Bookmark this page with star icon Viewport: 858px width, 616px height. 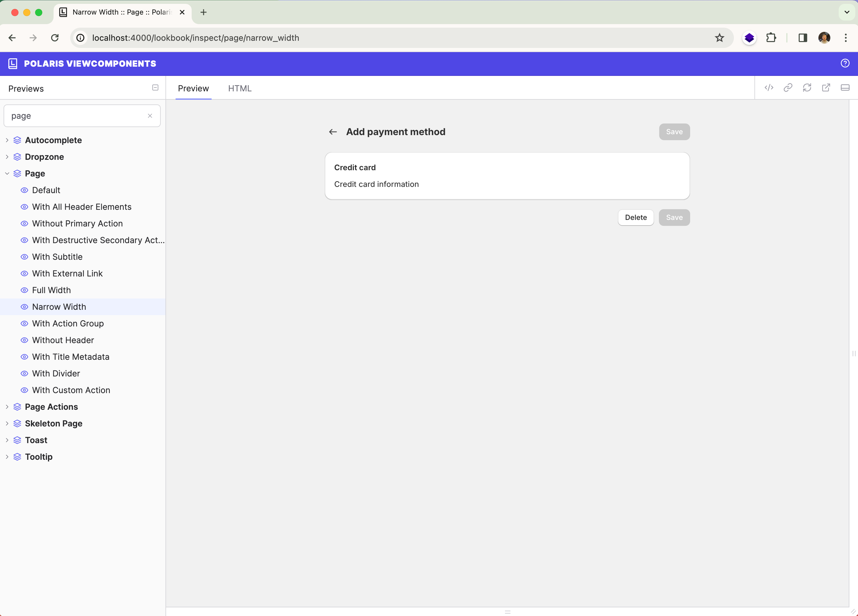pos(719,38)
